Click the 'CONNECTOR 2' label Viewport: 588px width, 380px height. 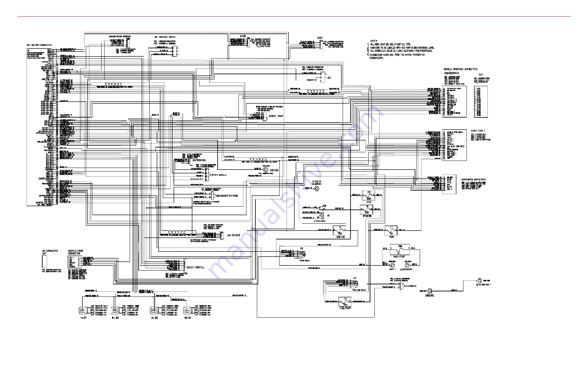click(x=452, y=73)
